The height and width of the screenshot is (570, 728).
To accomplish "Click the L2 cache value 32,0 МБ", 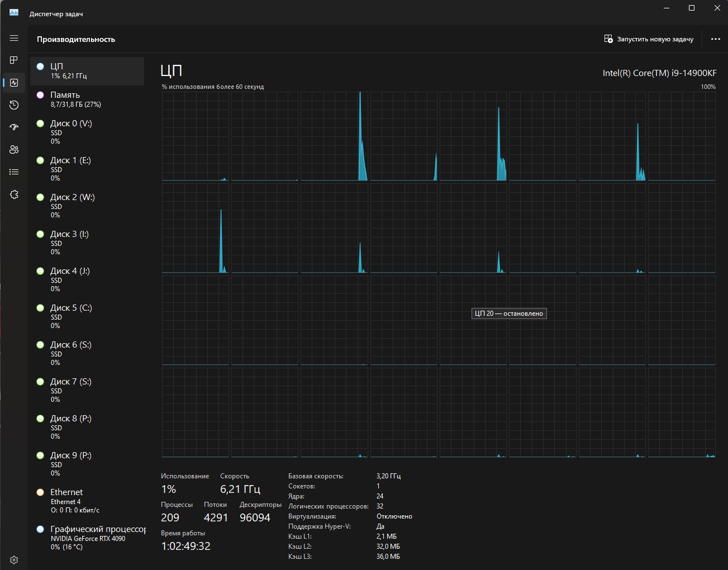I will (x=388, y=547).
